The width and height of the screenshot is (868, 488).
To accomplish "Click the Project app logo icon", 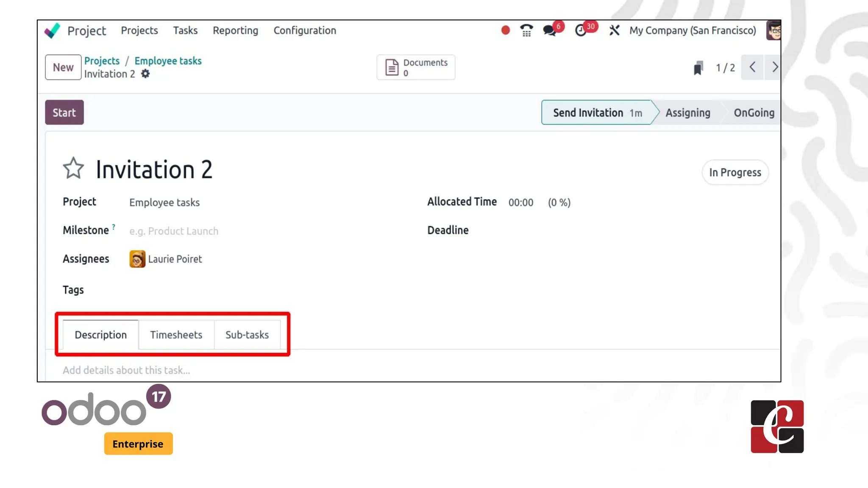I will (x=53, y=30).
